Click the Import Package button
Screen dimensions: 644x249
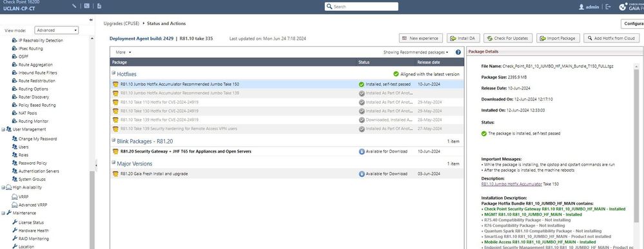tap(558, 38)
